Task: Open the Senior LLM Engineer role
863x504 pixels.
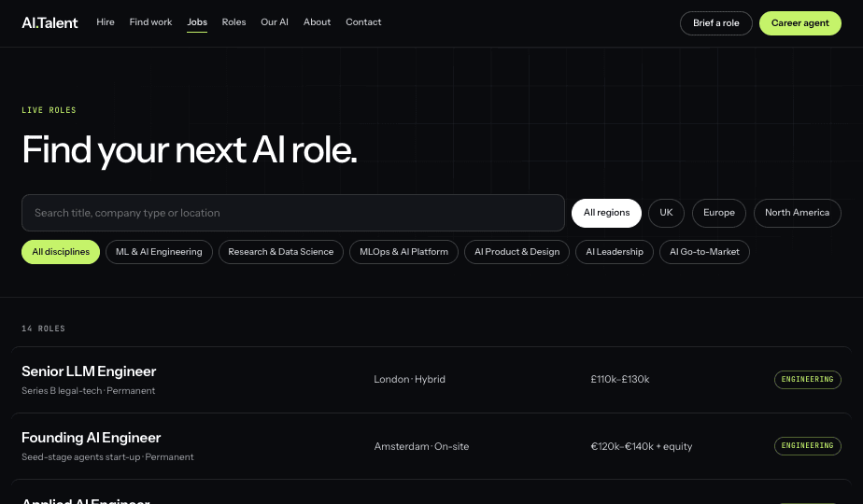Action: [x=431, y=380]
